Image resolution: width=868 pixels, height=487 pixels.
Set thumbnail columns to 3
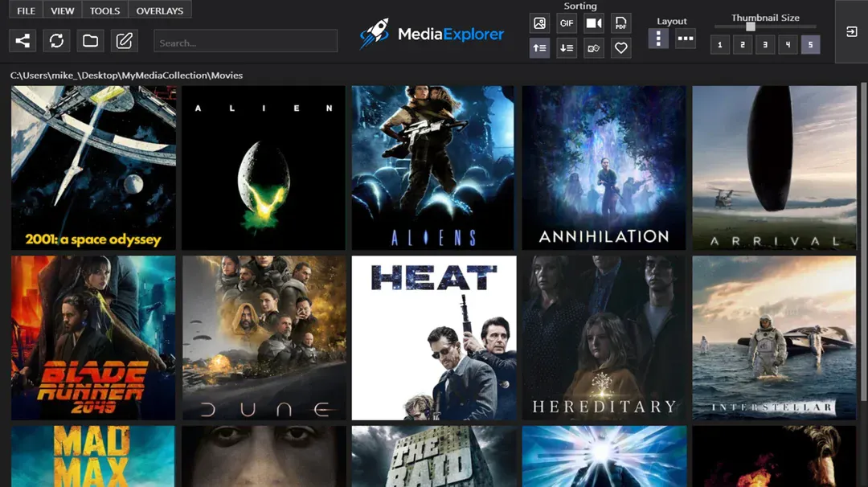[765, 45]
